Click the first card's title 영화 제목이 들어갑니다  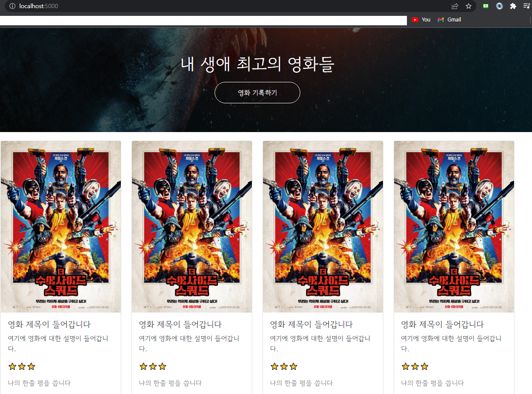point(49,324)
